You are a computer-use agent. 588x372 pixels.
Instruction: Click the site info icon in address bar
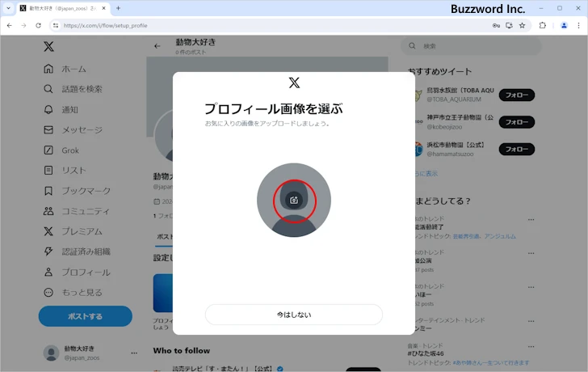pyautogui.click(x=56, y=26)
